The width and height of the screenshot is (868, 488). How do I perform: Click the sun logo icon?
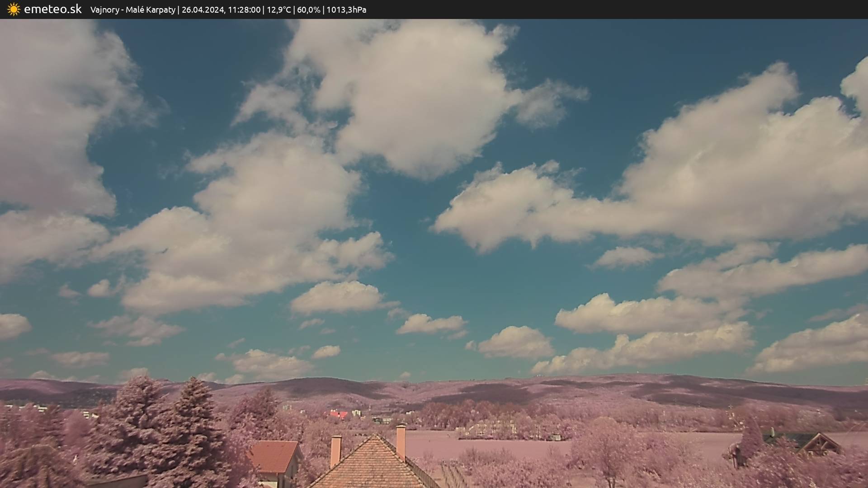point(14,9)
